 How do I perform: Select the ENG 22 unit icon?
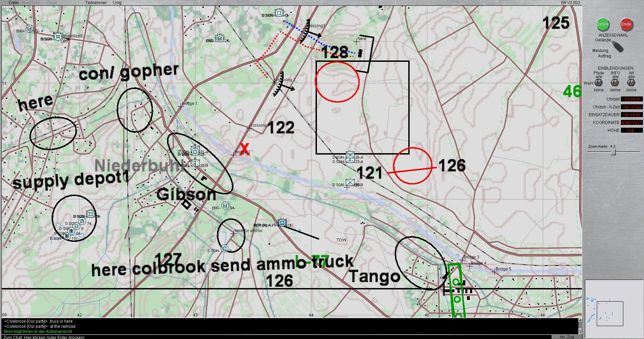pyautogui.click(x=30, y=29)
